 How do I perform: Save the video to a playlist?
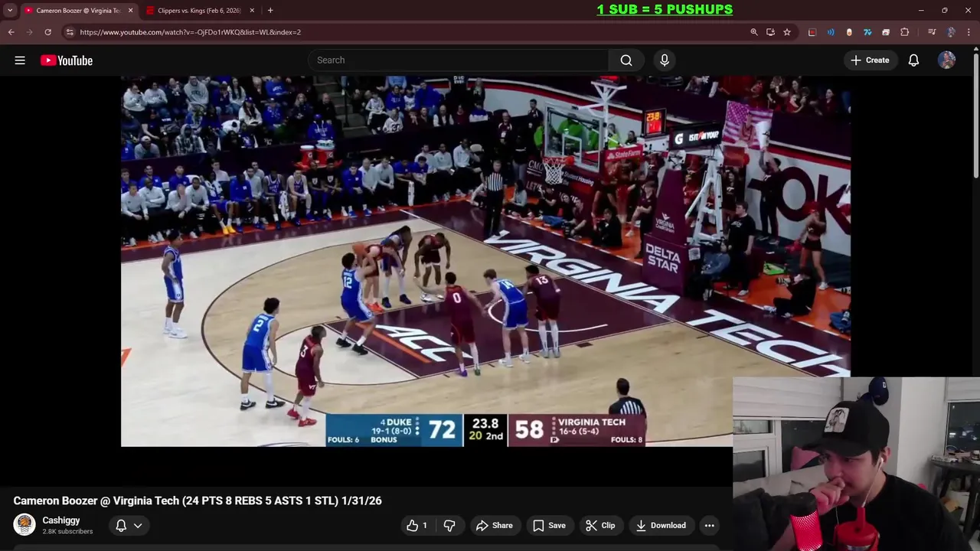(x=549, y=526)
